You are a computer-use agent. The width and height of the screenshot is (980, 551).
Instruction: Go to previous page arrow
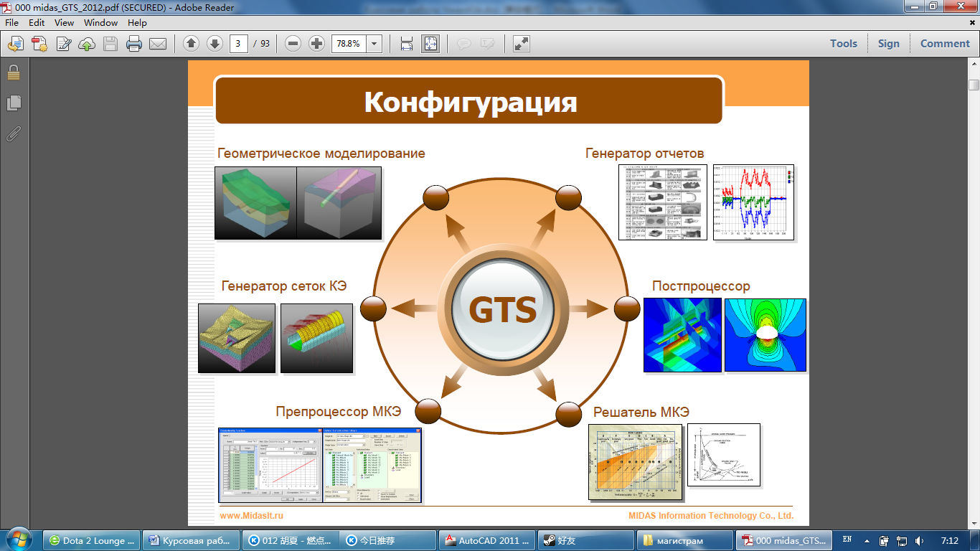coord(191,44)
